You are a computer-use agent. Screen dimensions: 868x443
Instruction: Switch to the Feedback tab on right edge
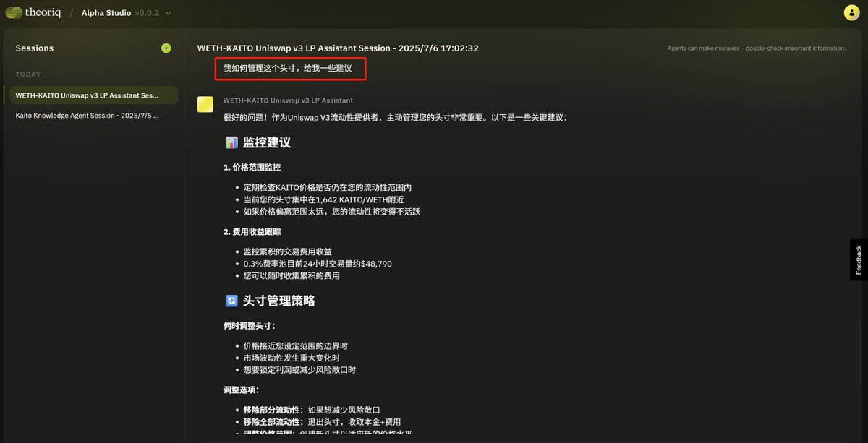tap(858, 258)
